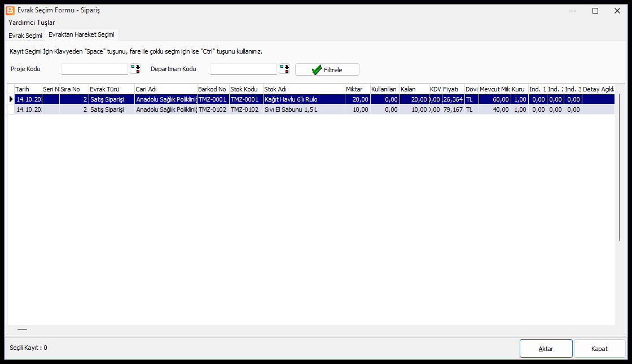Click the orange application icon in title bar
The image size is (632, 364).
click(x=10, y=11)
